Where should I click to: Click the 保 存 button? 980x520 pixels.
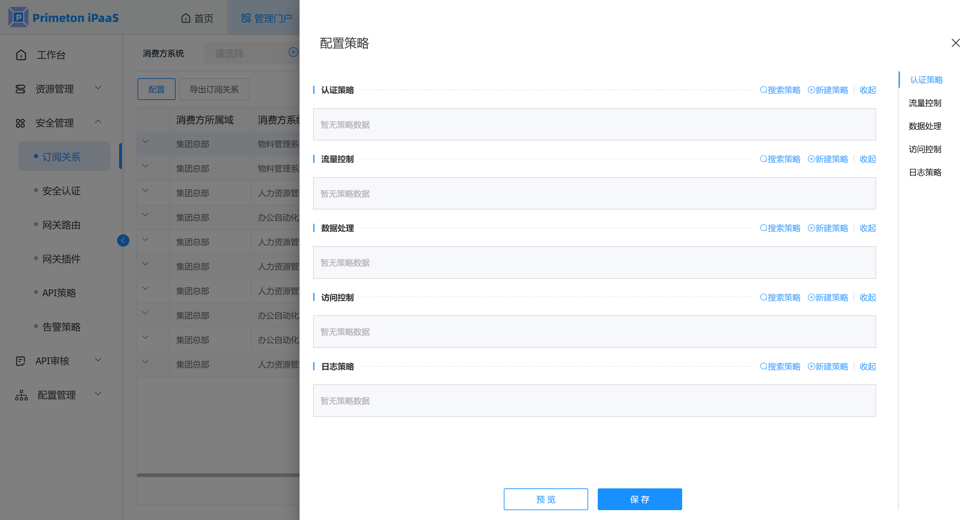(x=639, y=499)
